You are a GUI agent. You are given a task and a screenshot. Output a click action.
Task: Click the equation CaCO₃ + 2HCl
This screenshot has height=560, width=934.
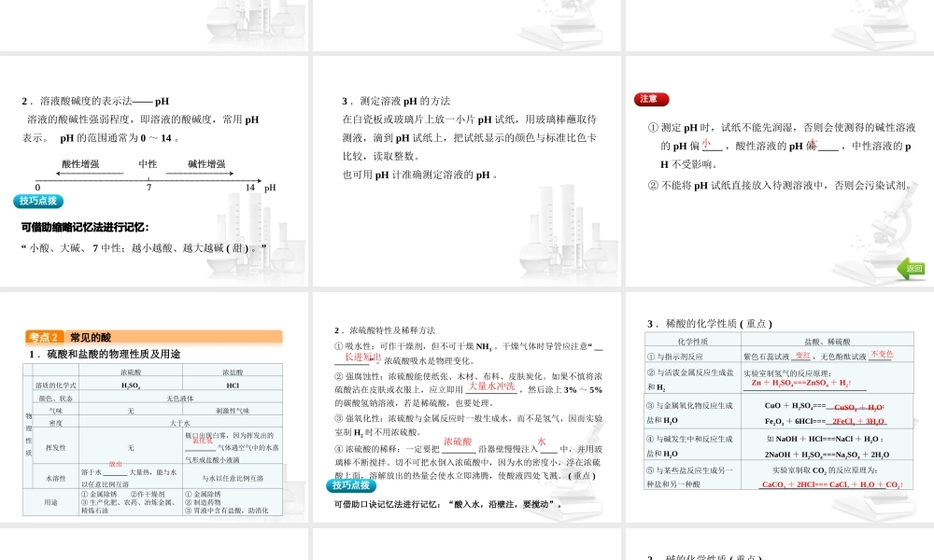pyautogui.click(x=832, y=484)
